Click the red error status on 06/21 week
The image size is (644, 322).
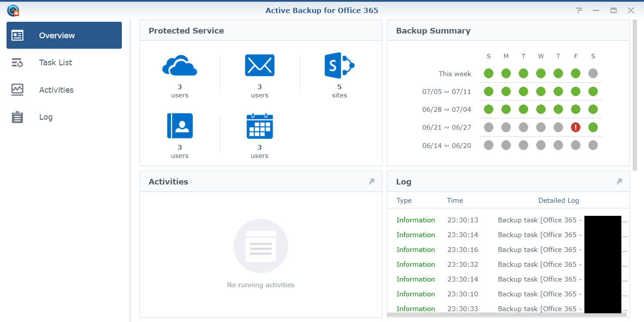click(576, 127)
